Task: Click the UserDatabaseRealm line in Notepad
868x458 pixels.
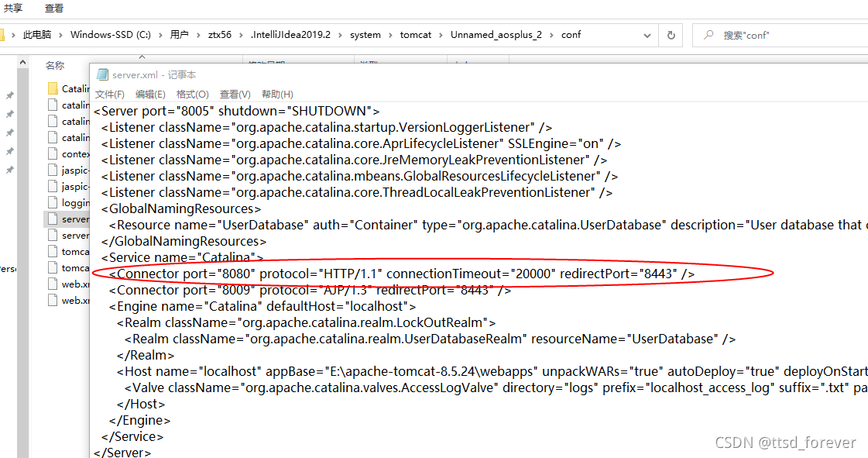Action: pos(430,339)
